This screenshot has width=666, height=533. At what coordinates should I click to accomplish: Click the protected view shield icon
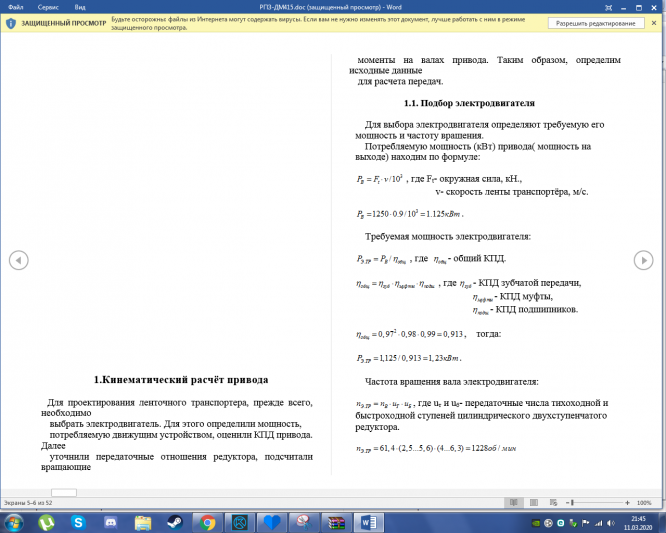pos(11,23)
